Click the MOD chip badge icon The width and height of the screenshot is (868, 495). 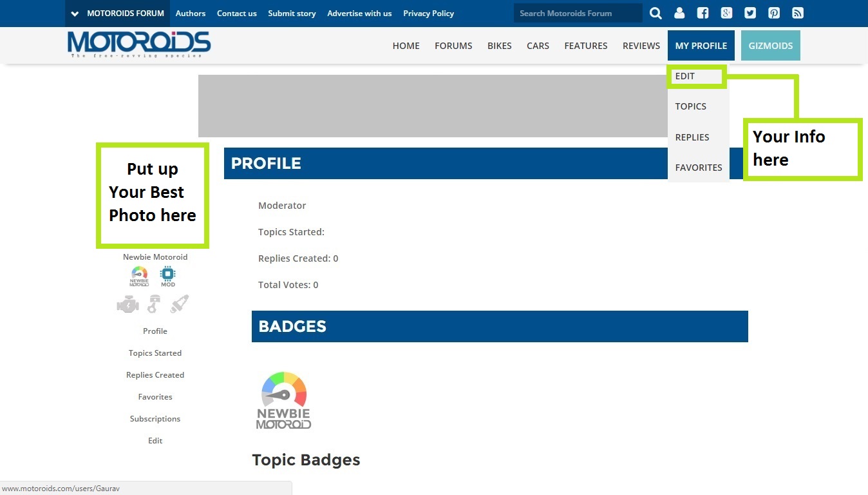(167, 277)
